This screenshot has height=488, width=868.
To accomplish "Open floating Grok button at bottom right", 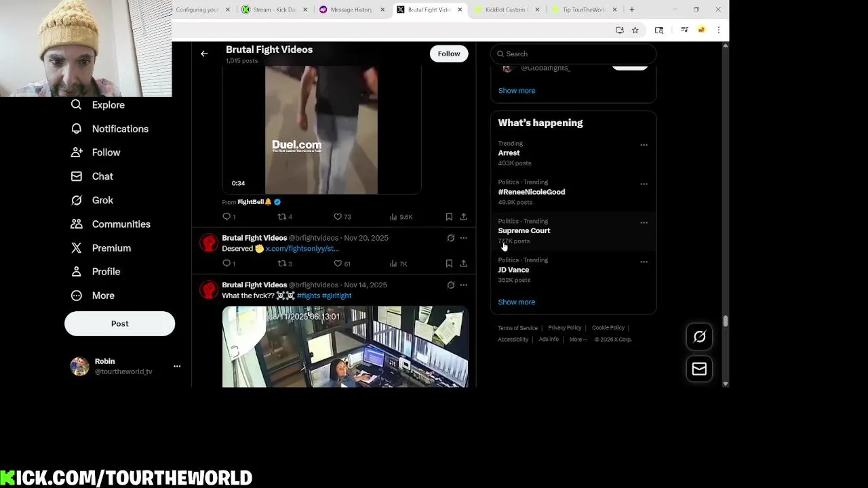I will pos(699,337).
